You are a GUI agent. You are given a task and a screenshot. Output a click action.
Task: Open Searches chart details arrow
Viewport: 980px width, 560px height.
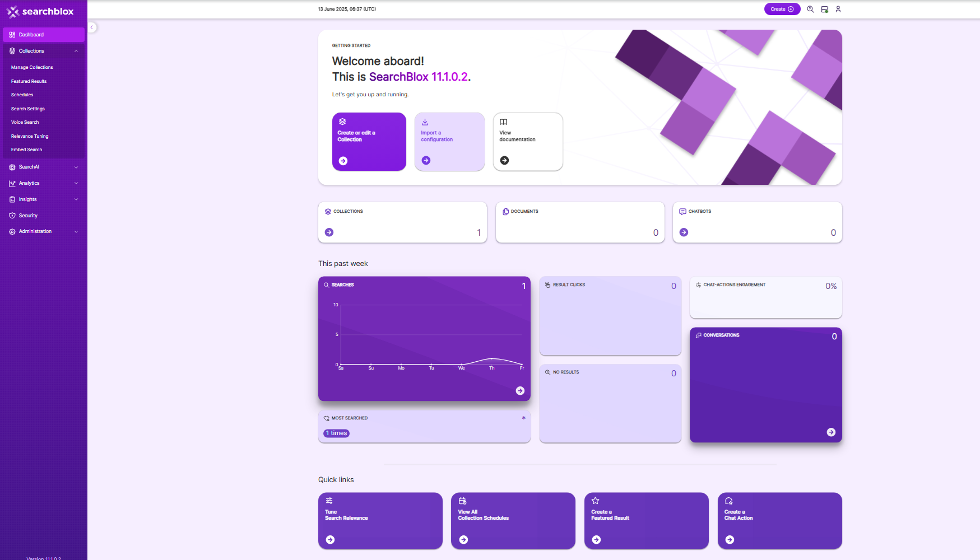click(x=520, y=391)
